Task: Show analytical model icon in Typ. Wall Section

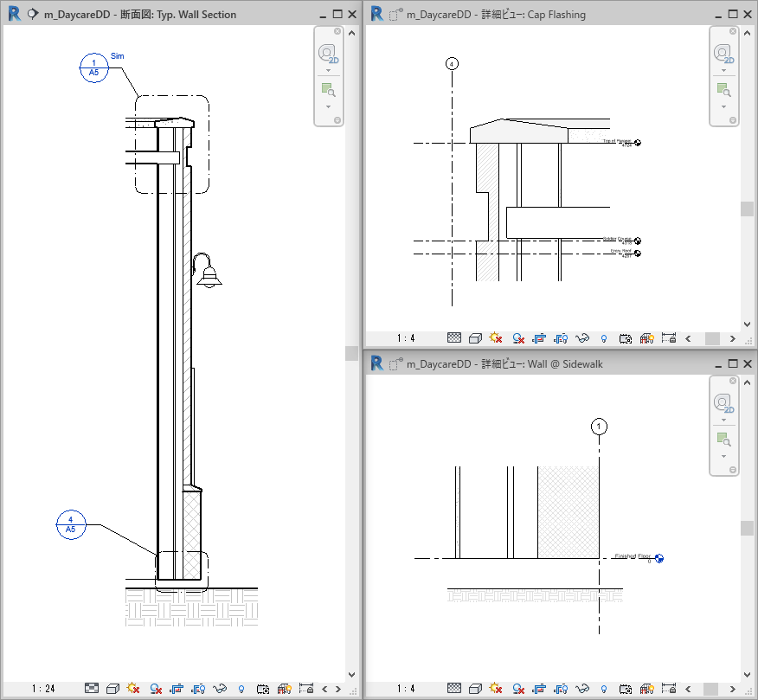Action: [284, 689]
